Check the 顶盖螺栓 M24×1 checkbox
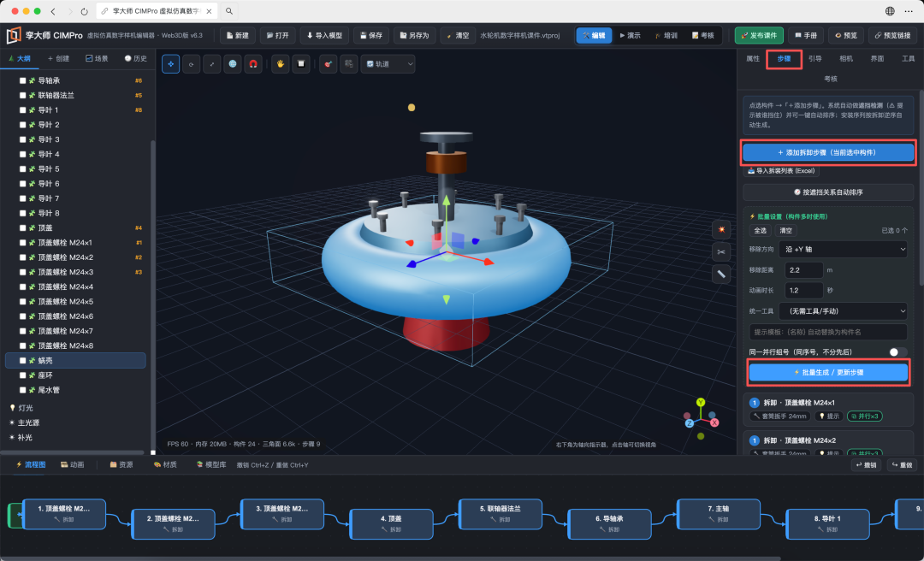Image resolution: width=924 pixels, height=561 pixels. [22, 243]
